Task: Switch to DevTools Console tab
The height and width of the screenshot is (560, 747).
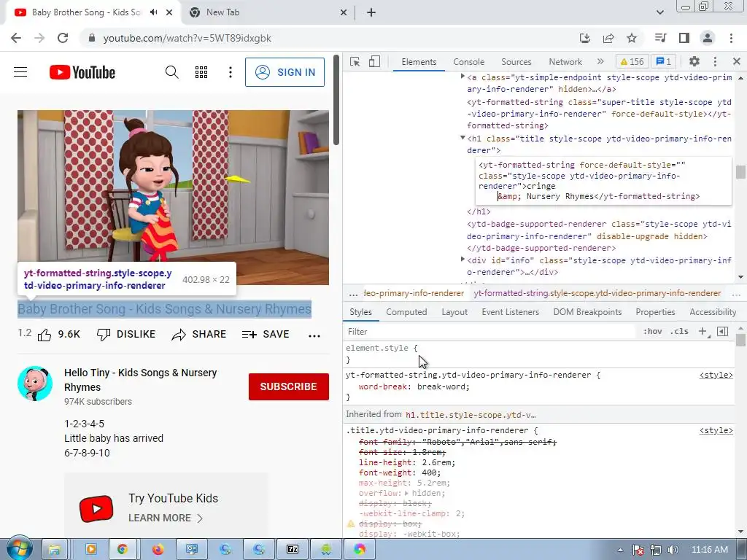Action: click(x=469, y=62)
